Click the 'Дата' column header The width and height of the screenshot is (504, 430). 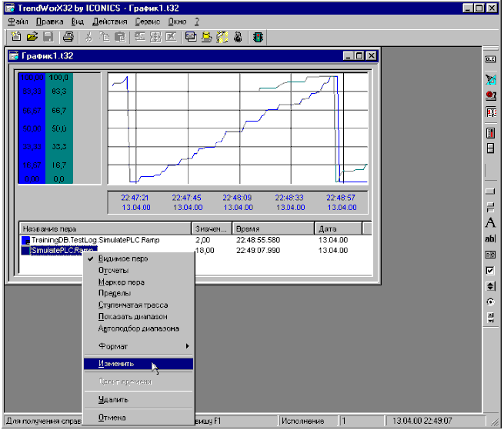coord(338,228)
